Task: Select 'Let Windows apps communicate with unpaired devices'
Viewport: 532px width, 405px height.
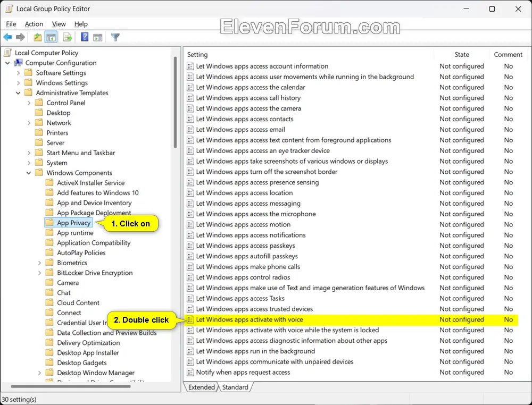Action: pos(275,361)
